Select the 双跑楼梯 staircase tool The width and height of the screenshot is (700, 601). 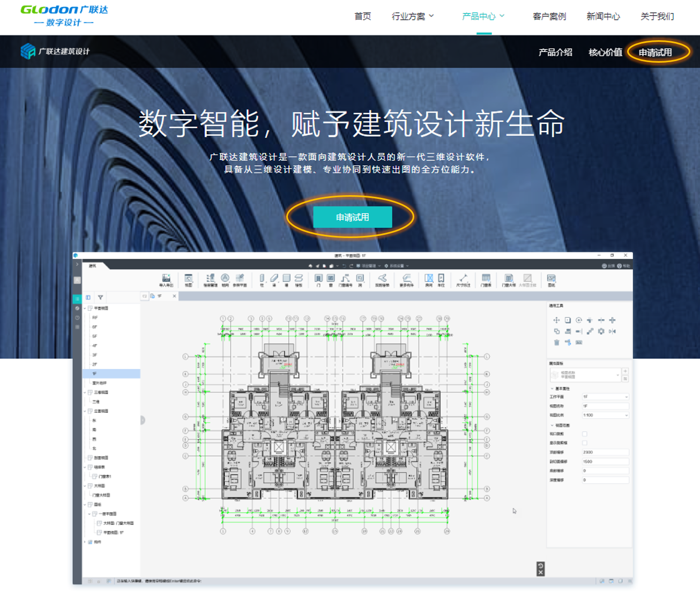[x=382, y=280]
